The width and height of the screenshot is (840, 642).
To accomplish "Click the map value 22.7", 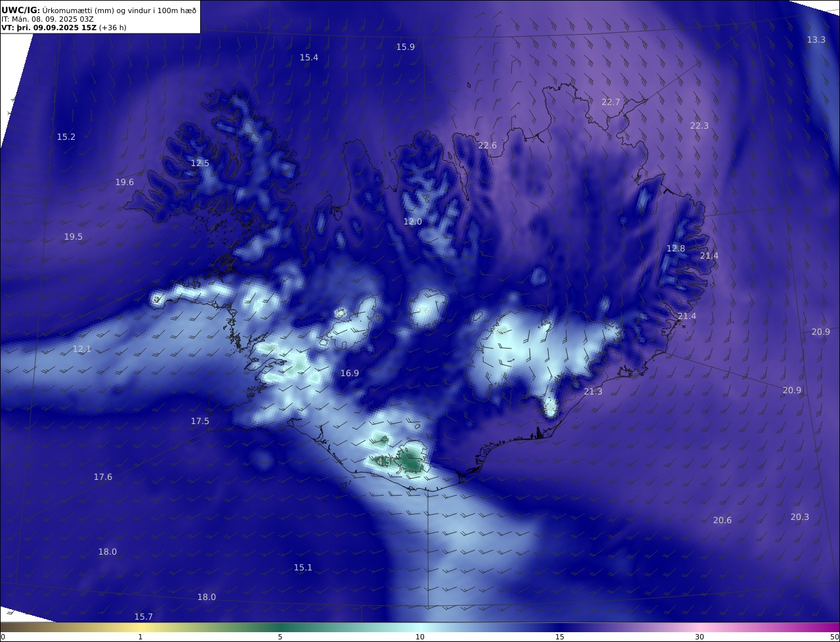I will [x=611, y=102].
